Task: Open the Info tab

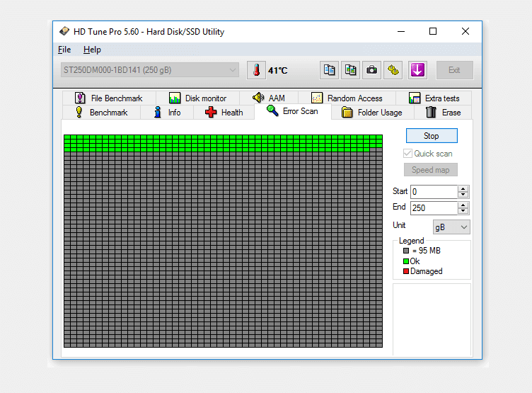Action: coord(167,113)
